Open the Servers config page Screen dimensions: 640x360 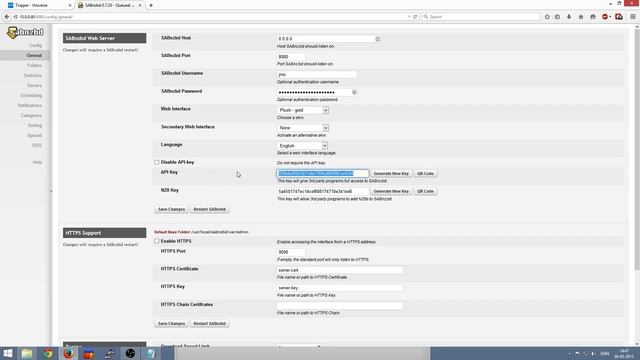[34, 85]
